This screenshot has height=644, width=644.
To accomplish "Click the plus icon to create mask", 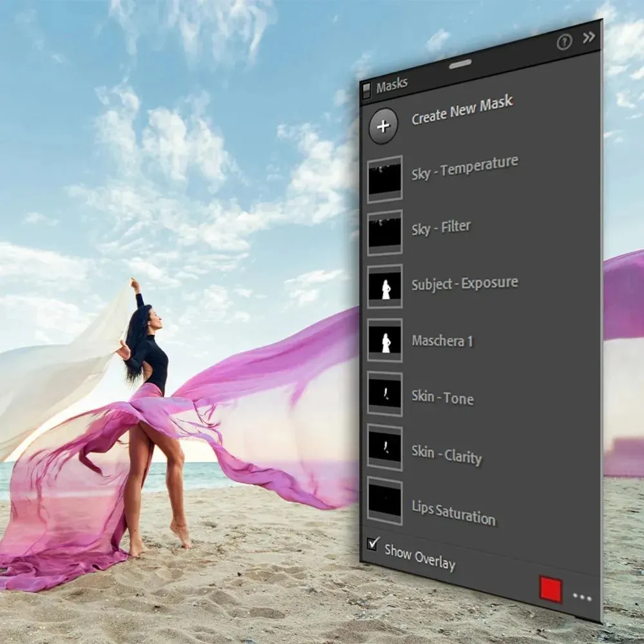I will pos(383,126).
